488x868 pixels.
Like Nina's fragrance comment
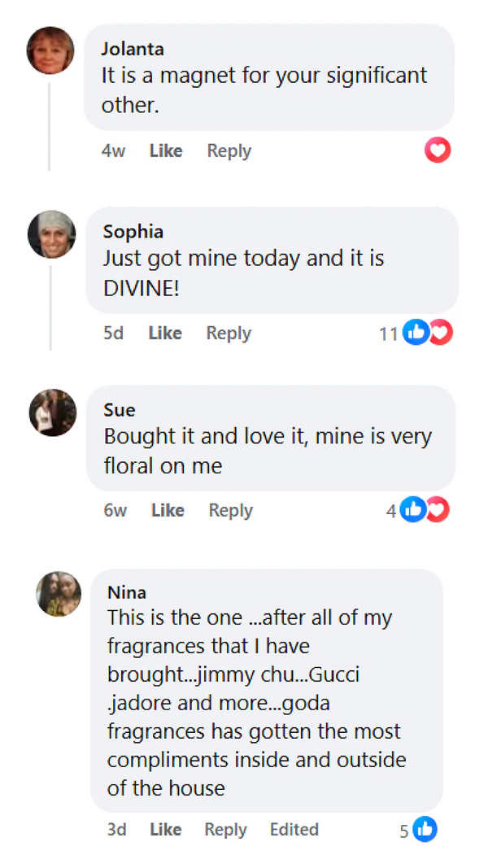point(165,829)
